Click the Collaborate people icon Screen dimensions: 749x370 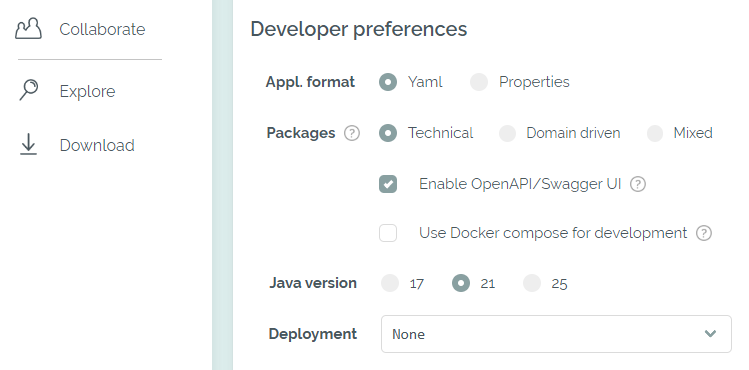coord(28,29)
